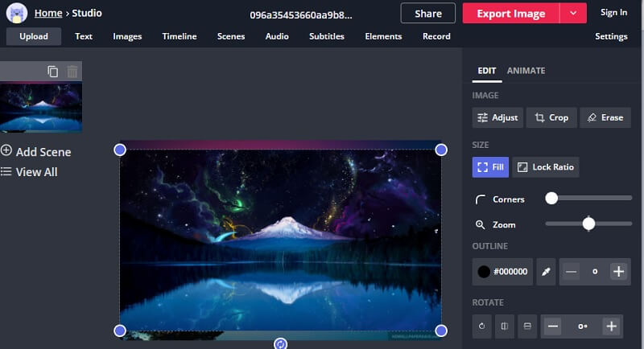Open the Erase tool

coord(605,117)
